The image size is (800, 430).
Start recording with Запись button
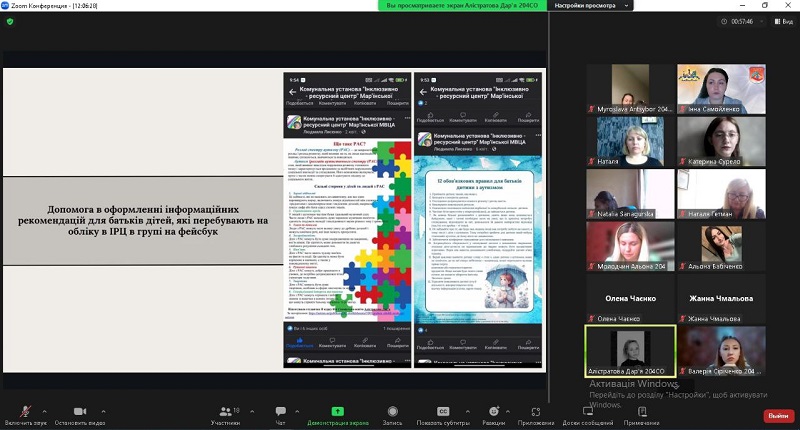click(x=392, y=411)
